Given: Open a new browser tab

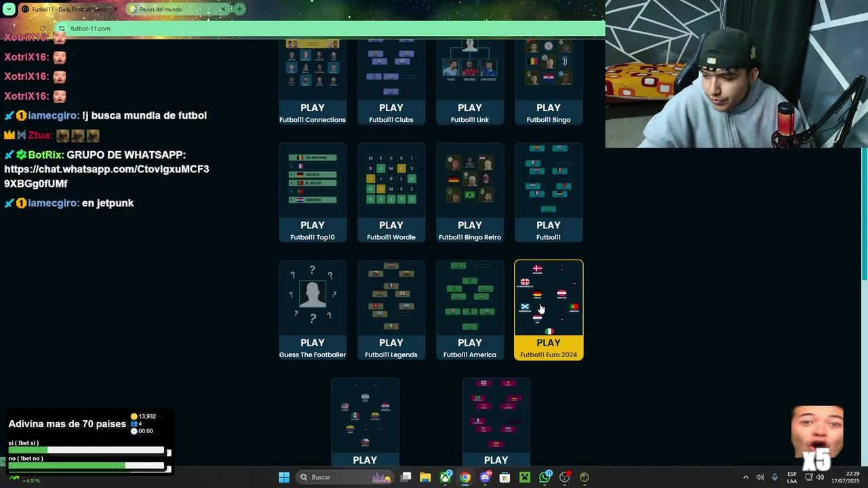Looking at the screenshot, I should pyautogui.click(x=239, y=9).
